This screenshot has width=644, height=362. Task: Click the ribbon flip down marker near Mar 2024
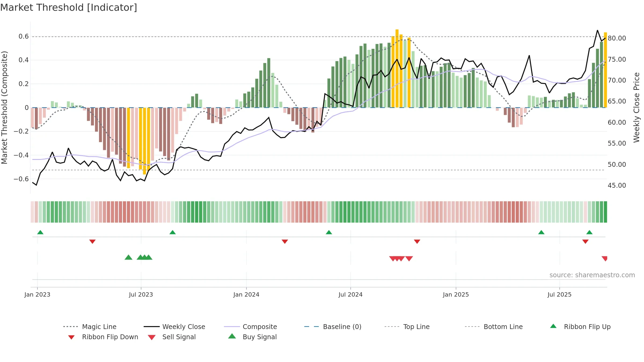pos(285,242)
